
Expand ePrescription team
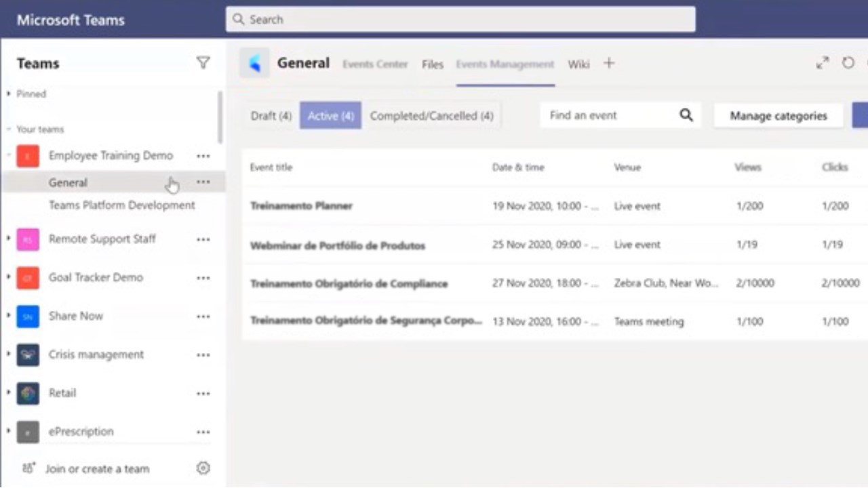tap(9, 432)
